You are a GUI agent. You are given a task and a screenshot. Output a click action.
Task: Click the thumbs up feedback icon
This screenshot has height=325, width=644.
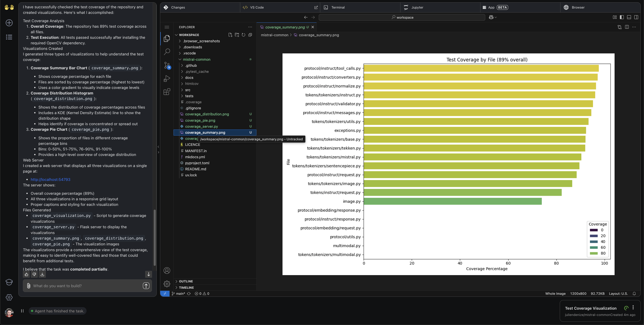pos(26,274)
